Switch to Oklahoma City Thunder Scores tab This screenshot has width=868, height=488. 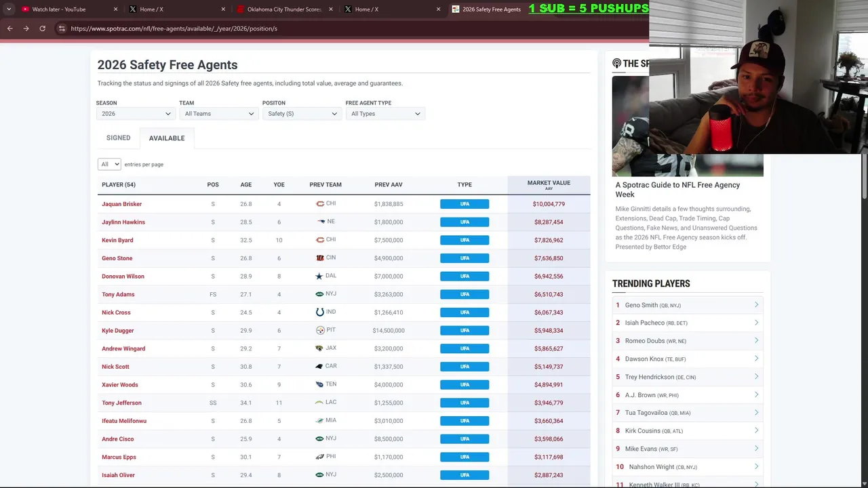[x=284, y=9]
